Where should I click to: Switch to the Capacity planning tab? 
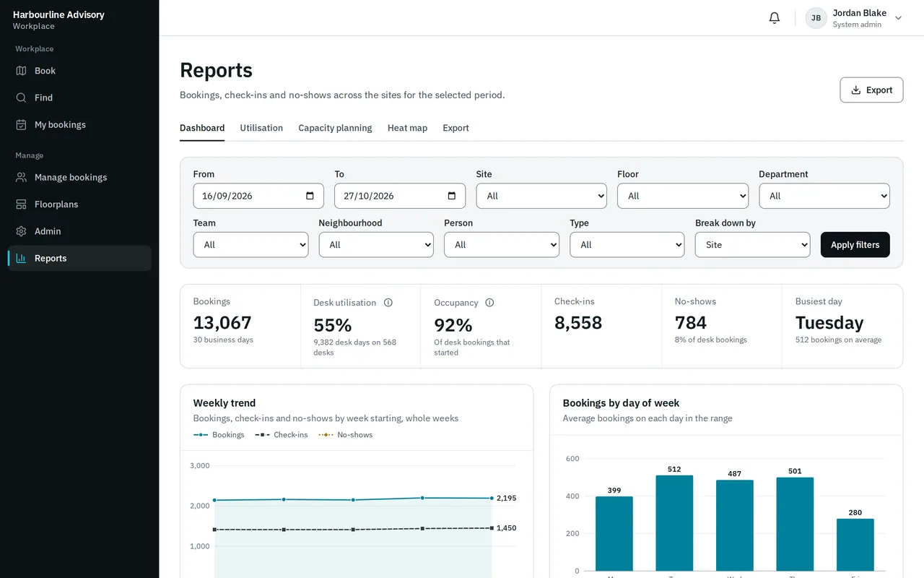click(335, 128)
